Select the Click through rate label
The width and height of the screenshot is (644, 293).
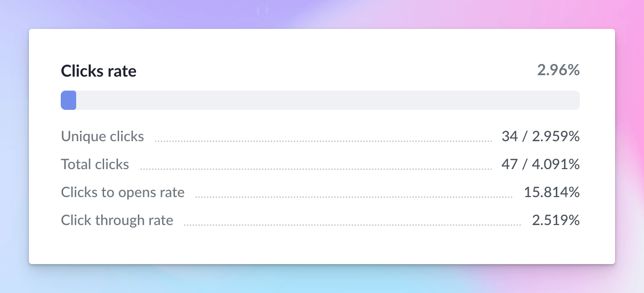[117, 220]
